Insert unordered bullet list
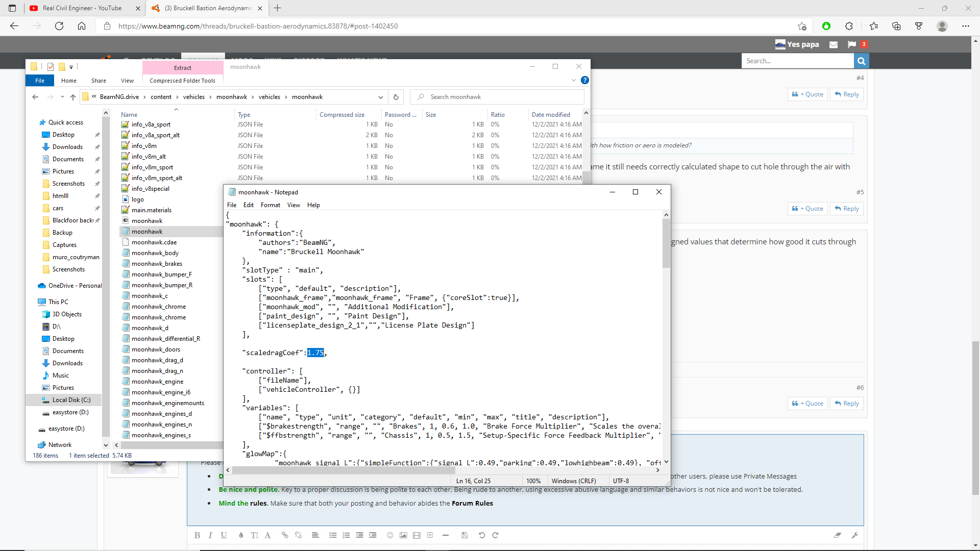This screenshot has width=980, height=551. pos(333,535)
